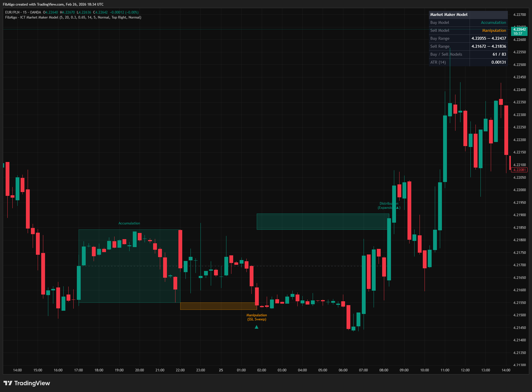Click the EUR/PLN symbol name
Image resolution: width=532 pixels, height=392 pixels.
(12, 12)
